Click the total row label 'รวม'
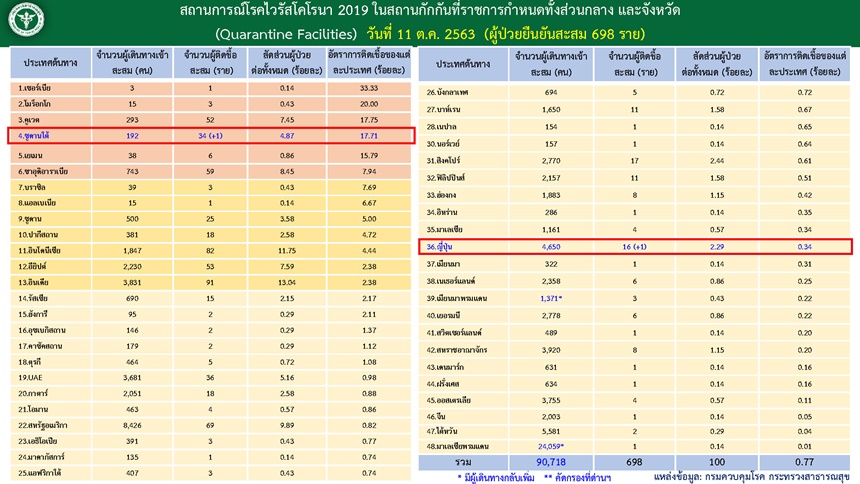The height and width of the screenshot is (484, 860). (463, 462)
